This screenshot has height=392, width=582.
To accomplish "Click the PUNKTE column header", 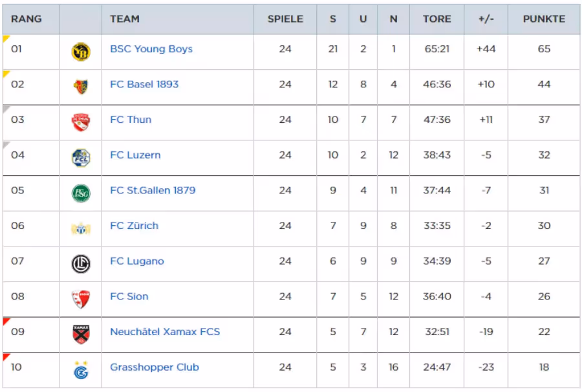I will (x=544, y=19).
